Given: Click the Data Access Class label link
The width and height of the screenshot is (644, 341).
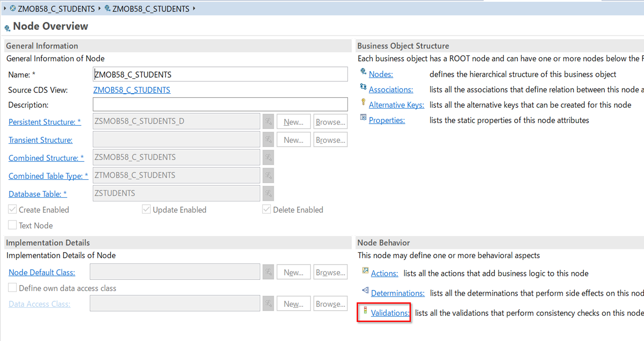Looking at the screenshot, I should click(x=39, y=304).
